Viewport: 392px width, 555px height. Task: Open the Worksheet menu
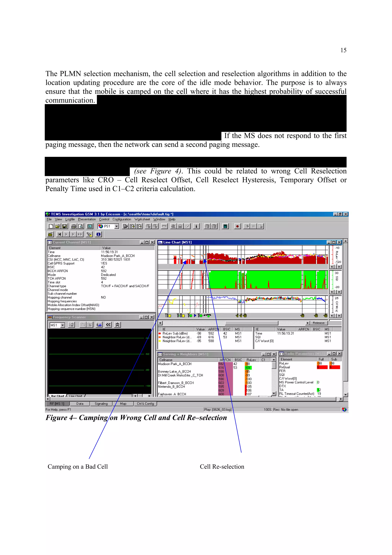click(142, 219)
